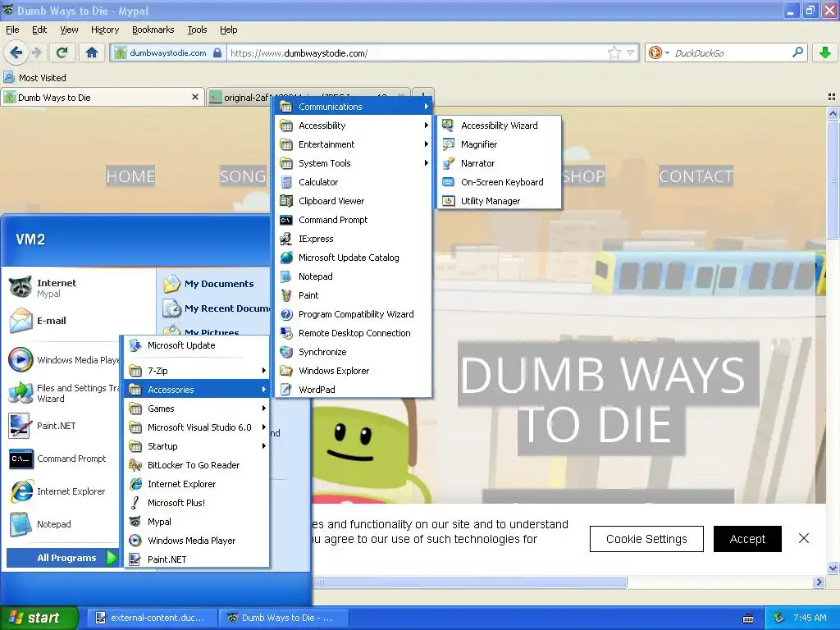840x630 pixels.
Task: Open Program Compatibility Wizard
Action: click(354, 314)
